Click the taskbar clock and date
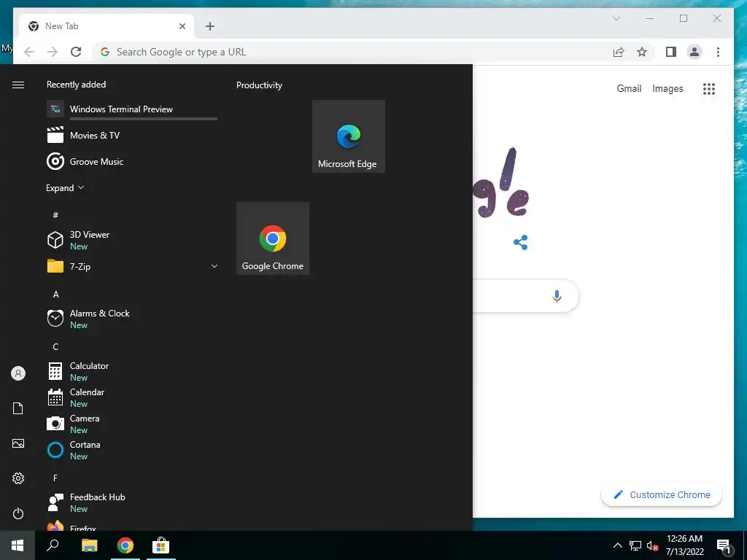Screen dimensions: 747x560 click(x=684, y=545)
